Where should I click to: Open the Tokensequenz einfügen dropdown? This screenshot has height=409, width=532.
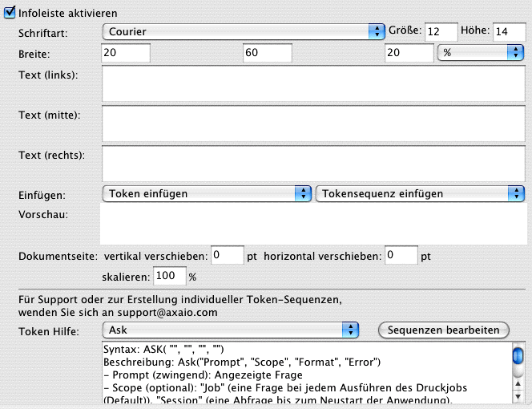coord(420,193)
